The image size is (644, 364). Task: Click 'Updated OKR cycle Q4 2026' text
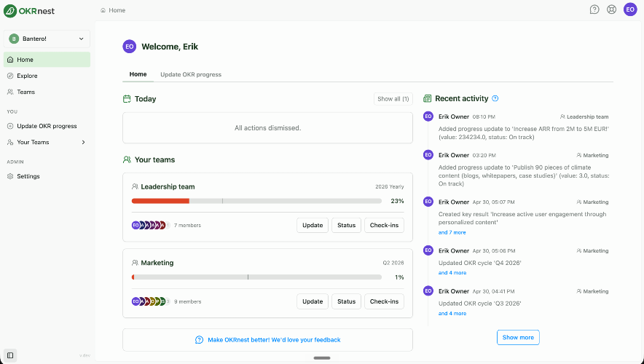(479, 263)
